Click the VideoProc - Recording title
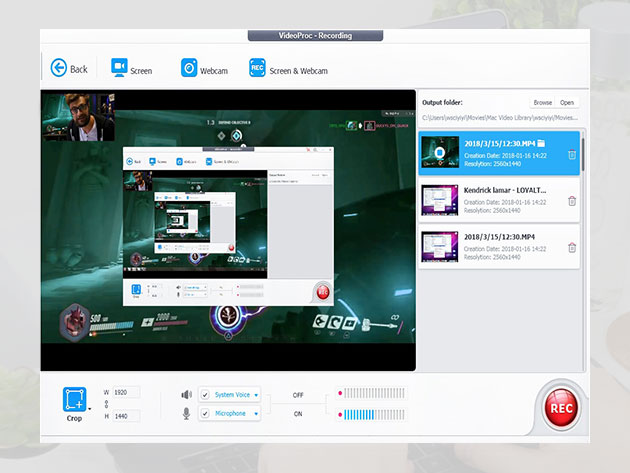The image size is (630, 473). (315, 36)
